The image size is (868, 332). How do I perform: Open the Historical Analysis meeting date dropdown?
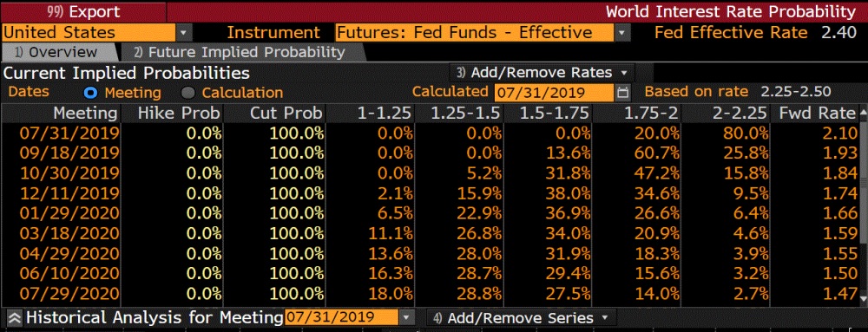[x=407, y=317]
